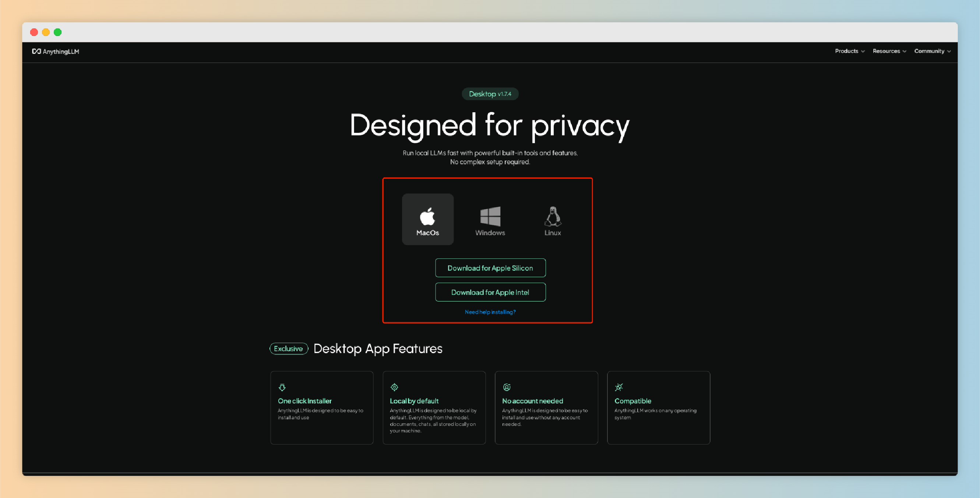Click the Exclusive badge label

pyautogui.click(x=288, y=349)
